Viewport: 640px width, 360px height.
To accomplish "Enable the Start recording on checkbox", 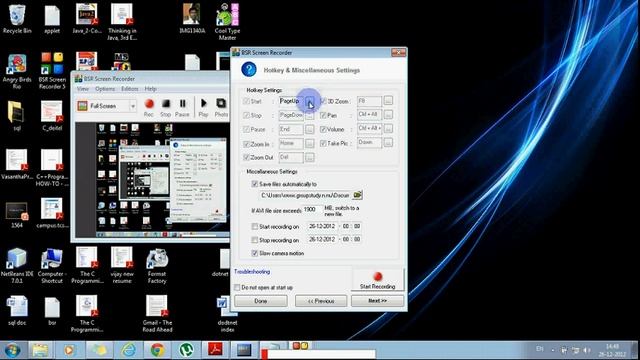I will click(x=255, y=227).
